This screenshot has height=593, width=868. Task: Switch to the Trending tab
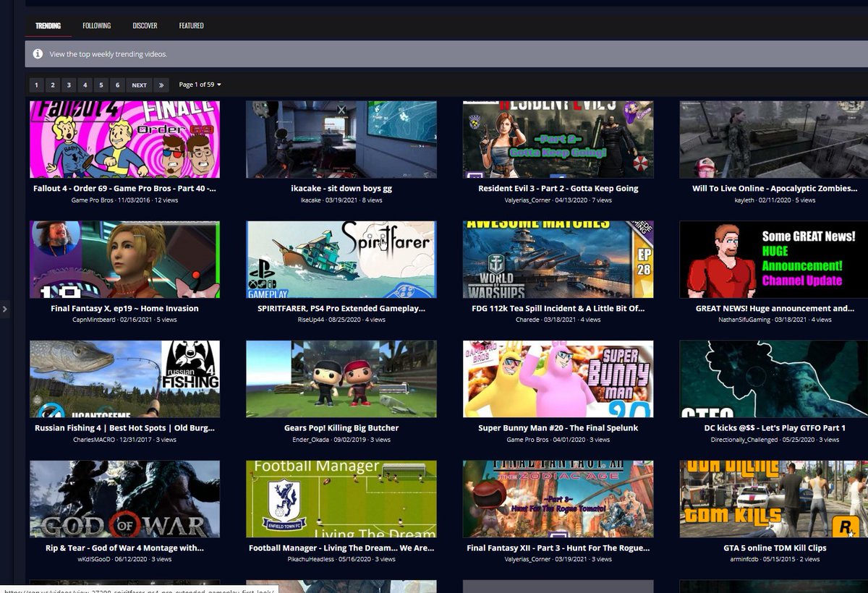(48, 25)
